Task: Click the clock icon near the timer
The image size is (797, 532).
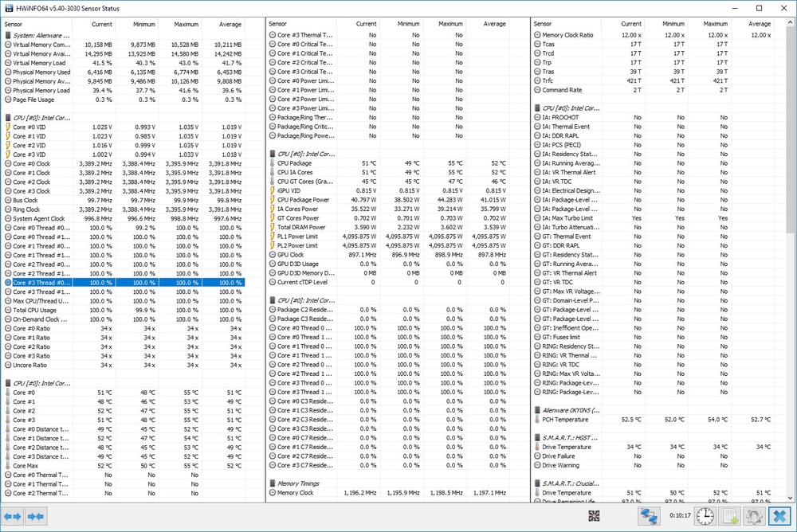Action: click(705, 516)
